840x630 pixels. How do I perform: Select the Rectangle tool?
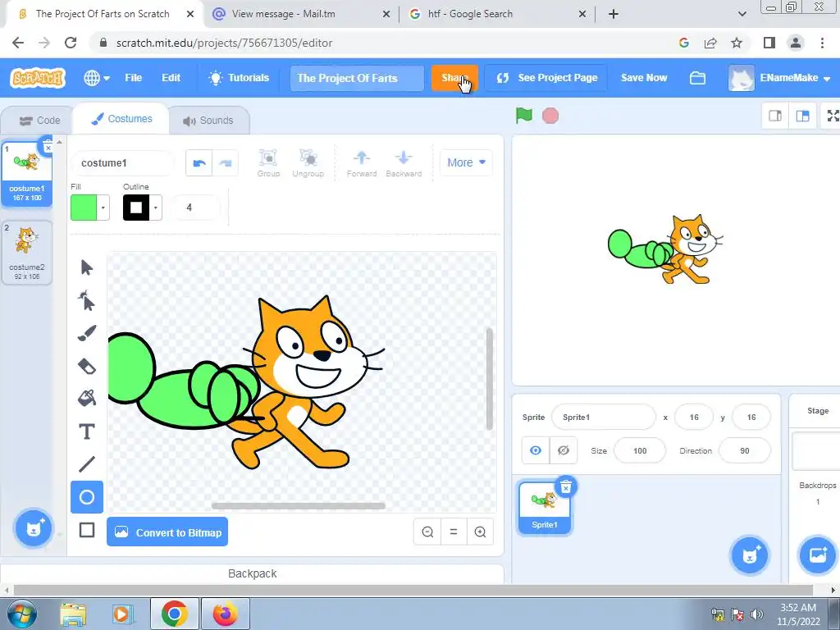[x=87, y=531]
